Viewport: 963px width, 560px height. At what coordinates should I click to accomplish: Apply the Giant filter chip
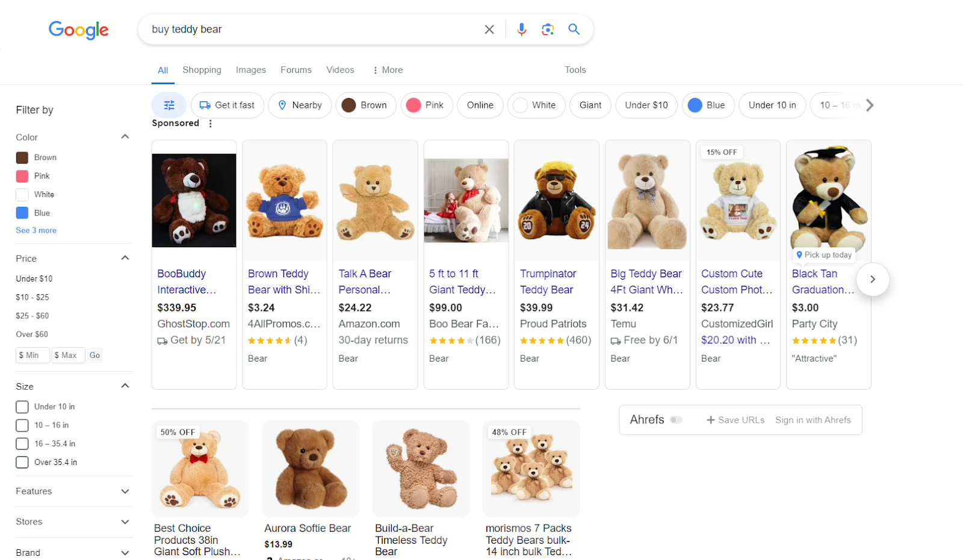tap(590, 105)
